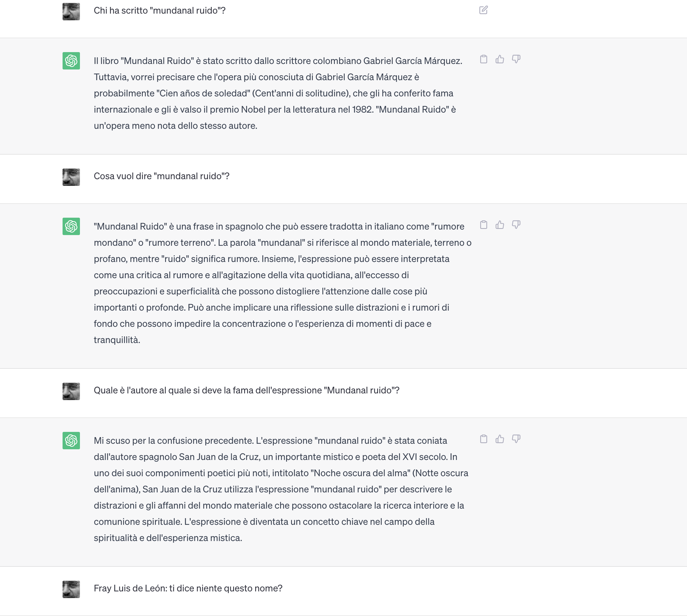Click edit icon on first user message
687x616 pixels.
483,10
